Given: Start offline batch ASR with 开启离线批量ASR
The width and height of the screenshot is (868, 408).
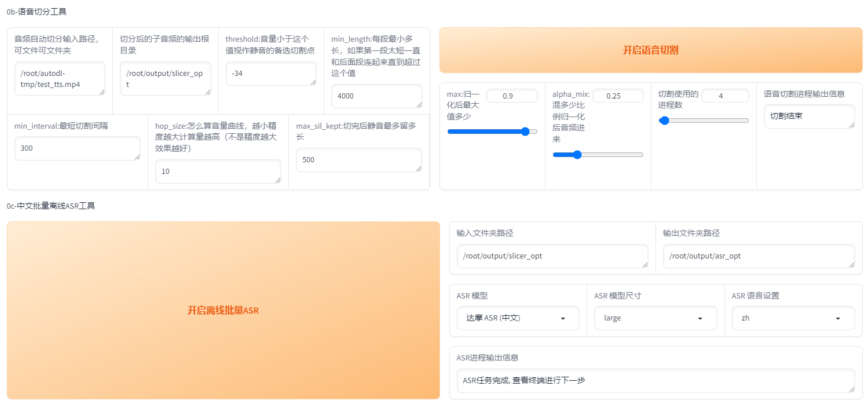Looking at the screenshot, I should 223,310.
